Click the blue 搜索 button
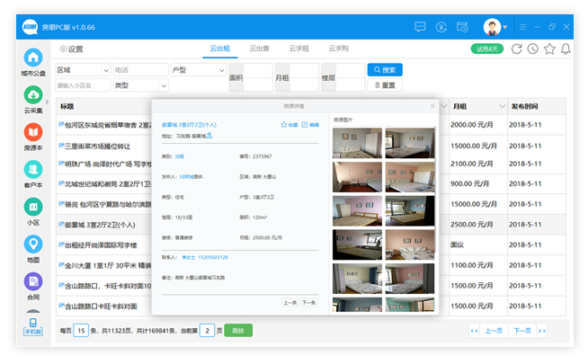The image size is (588, 364). pos(384,69)
